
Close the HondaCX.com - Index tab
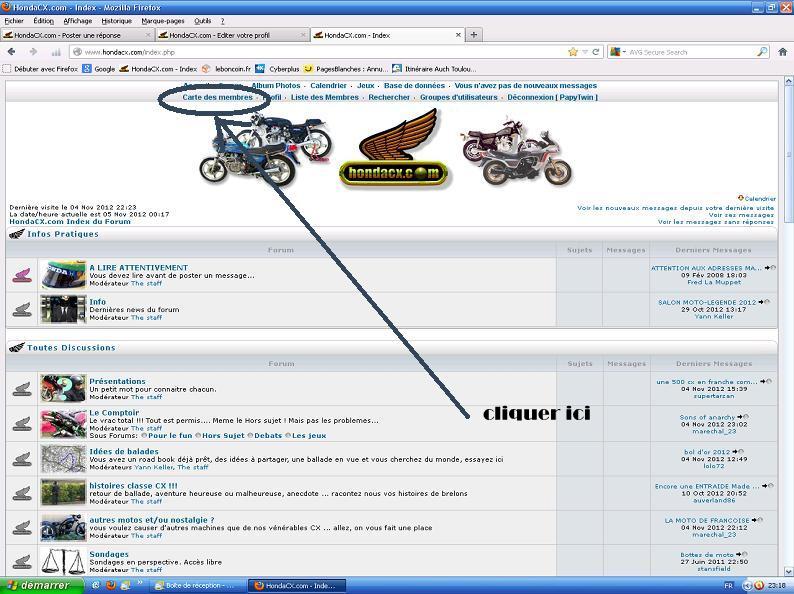[458, 35]
